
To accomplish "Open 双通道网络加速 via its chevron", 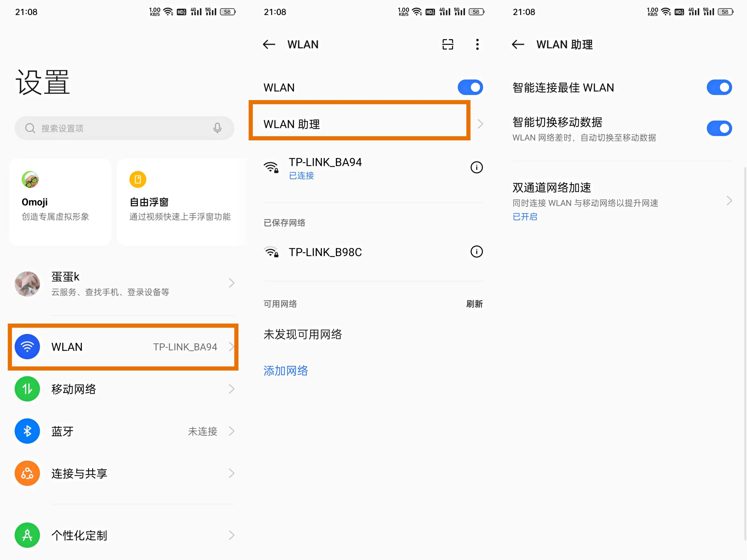I will click(728, 201).
